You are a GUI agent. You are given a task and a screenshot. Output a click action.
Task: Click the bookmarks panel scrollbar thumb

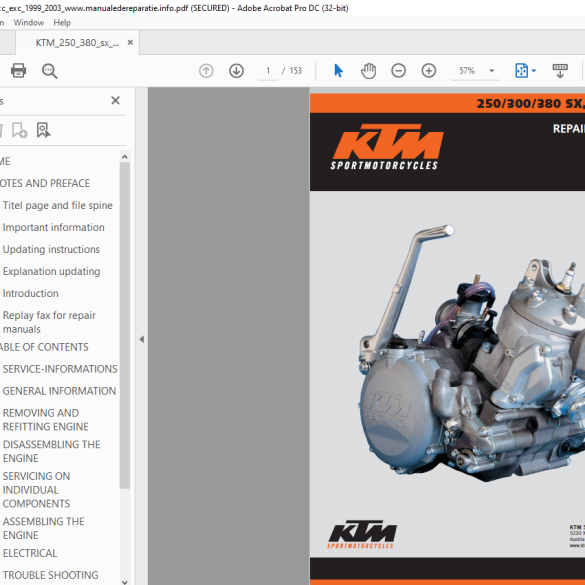click(125, 325)
